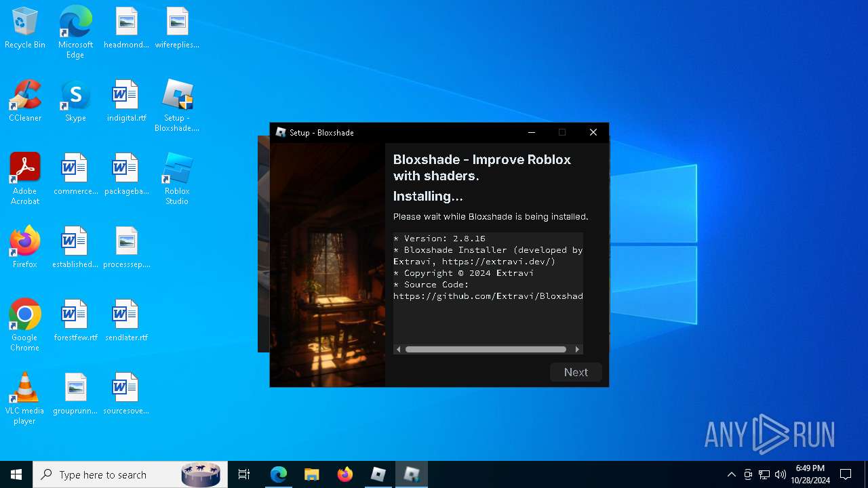Select the packageba document on desktop
This screenshot has height=488, width=868.
tap(126, 175)
